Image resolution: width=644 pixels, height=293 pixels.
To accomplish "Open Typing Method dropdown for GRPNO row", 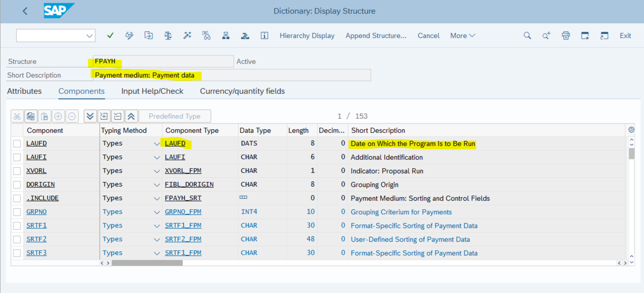I will [156, 212].
